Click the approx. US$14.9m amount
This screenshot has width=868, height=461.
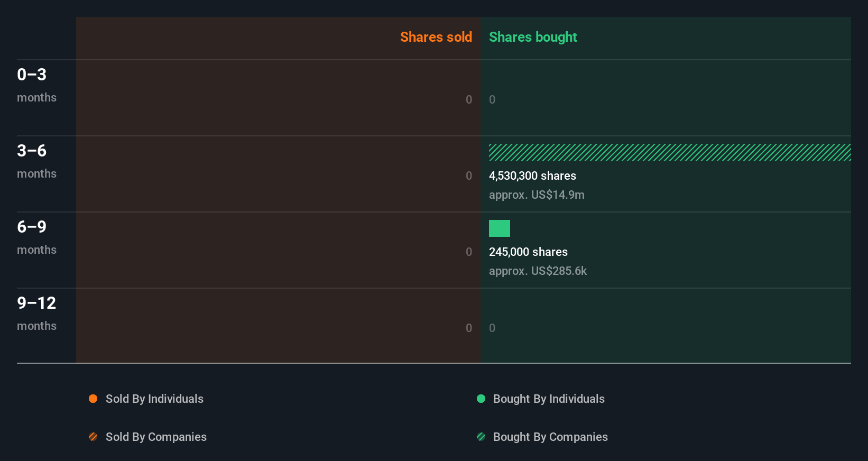(537, 195)
